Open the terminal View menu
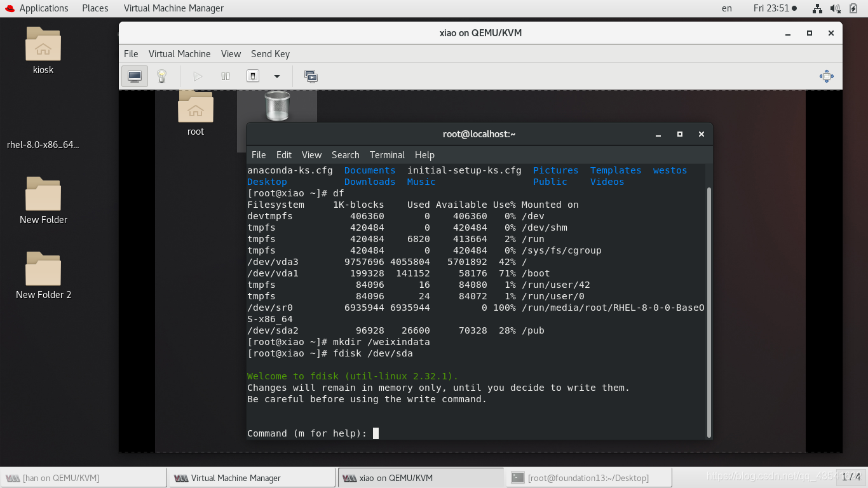The height and width of the screenshot is (488, 868). (311, 155)
